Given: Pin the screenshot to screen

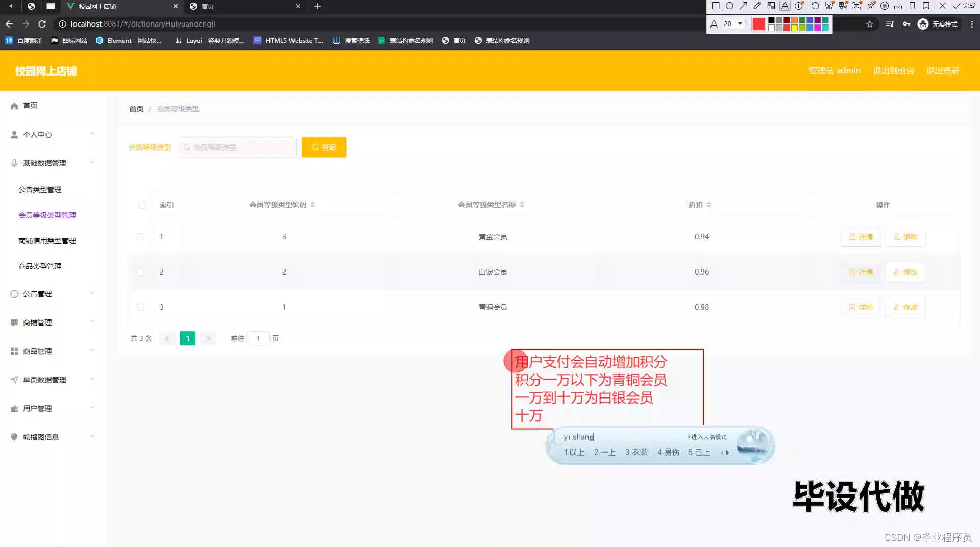Looking at the screenshot, I should coord(871,6).
